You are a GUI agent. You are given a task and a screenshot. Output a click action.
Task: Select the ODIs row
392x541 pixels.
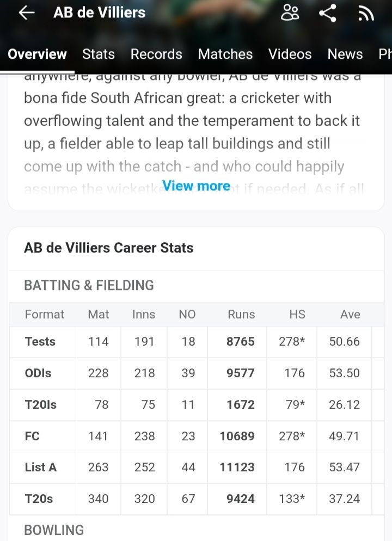[38, 373]
